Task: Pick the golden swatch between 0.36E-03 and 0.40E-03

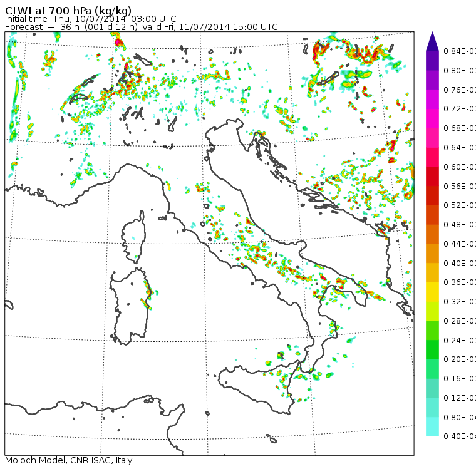Action: pyautogui.click(x=432, y=273)
